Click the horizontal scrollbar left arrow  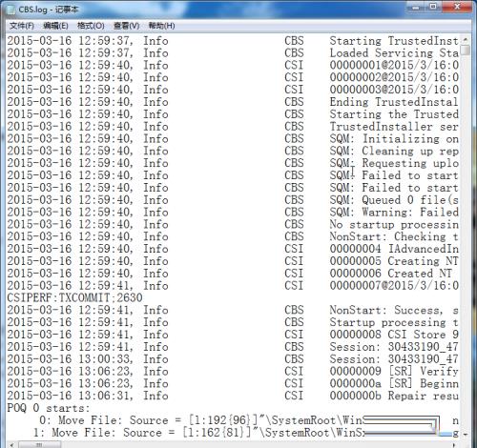point(11,444)
